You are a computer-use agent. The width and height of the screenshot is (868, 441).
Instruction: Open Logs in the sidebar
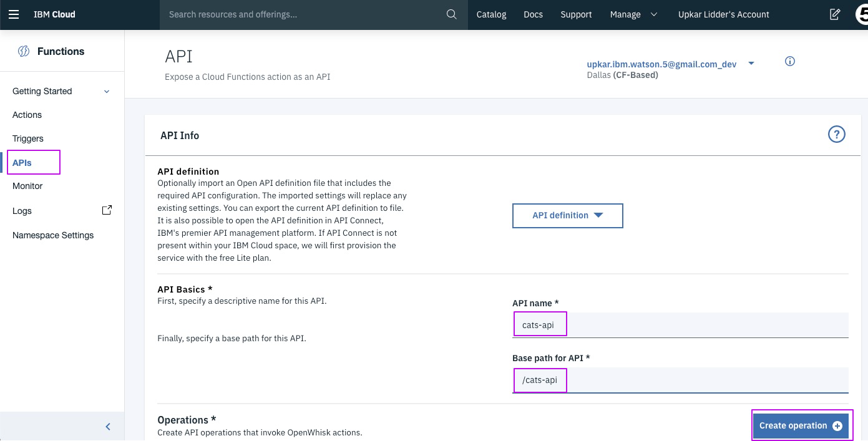[x=22, y=211]
